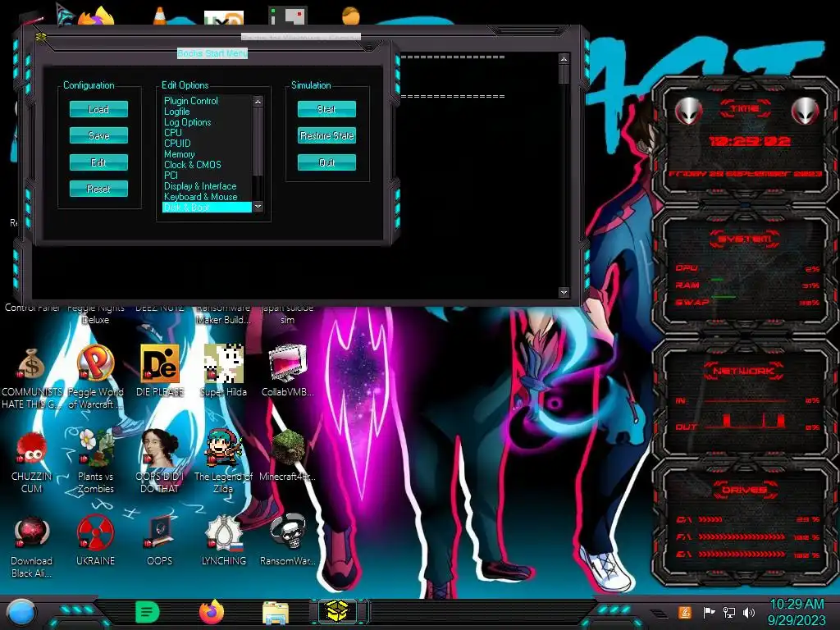
Task: Open the Super Hilda desktop icon
Action: 223,371
